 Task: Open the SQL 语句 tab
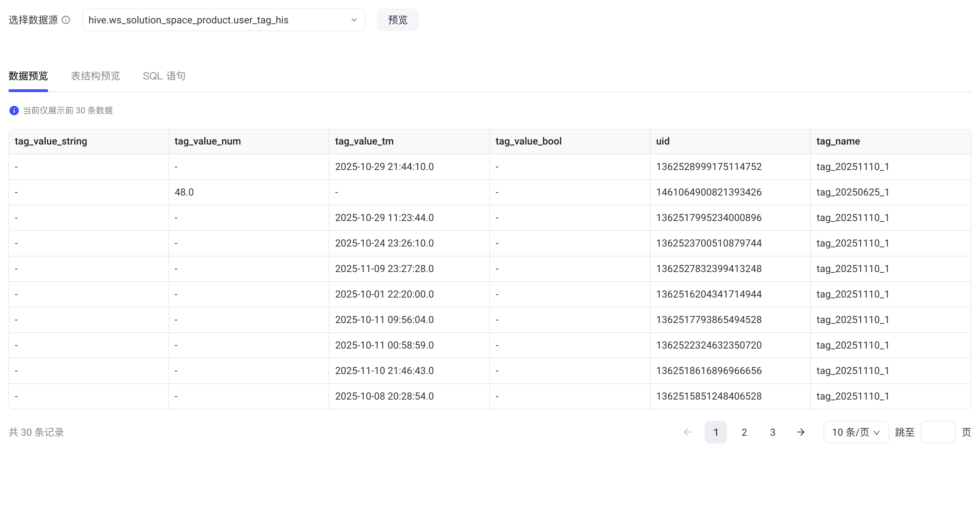[x=164, y=76]
